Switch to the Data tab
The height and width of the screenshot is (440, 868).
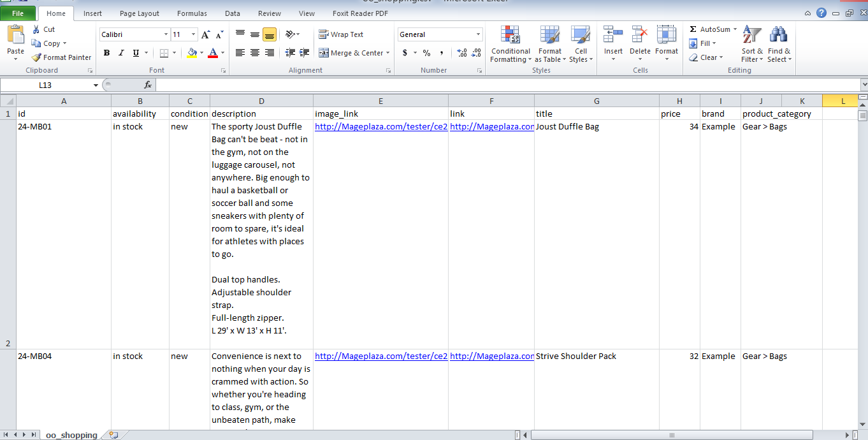coord(233,13)
